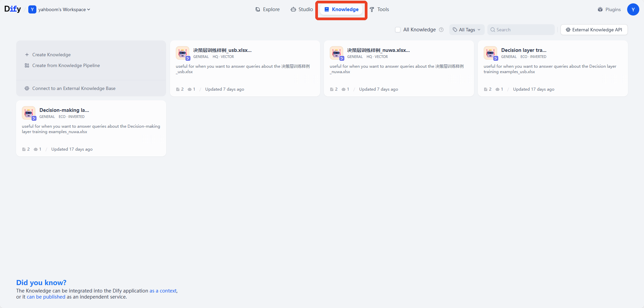This screenshot has width=644, height=308.
Task: Open the Plugins page
Action: click(x=609, y=9)
